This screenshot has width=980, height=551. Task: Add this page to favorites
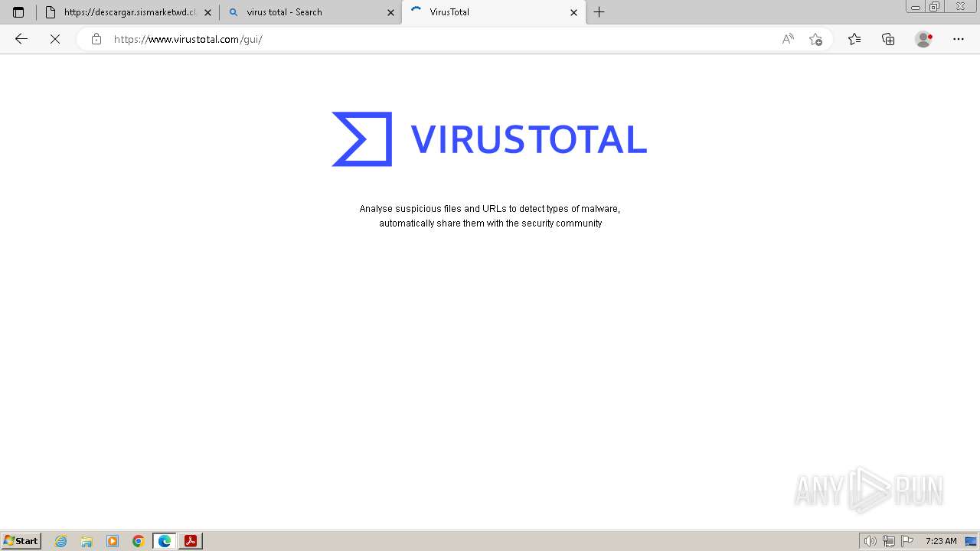(x=815, y=39)
